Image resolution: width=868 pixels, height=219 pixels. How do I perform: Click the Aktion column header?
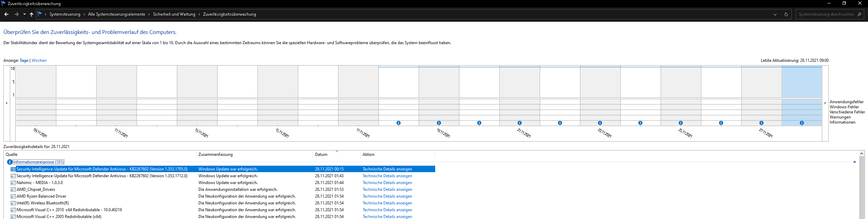pos(398,154)
